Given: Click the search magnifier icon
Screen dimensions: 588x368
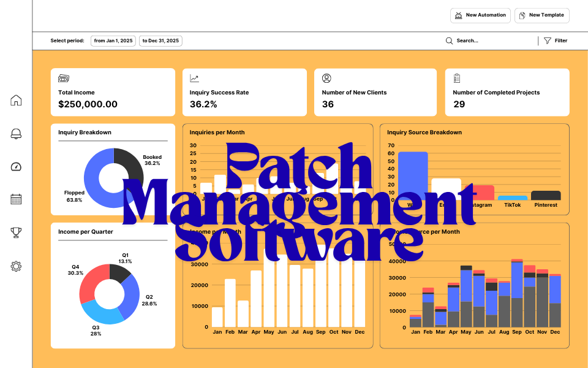Looking at the screenshot, I should pos(449,40).
